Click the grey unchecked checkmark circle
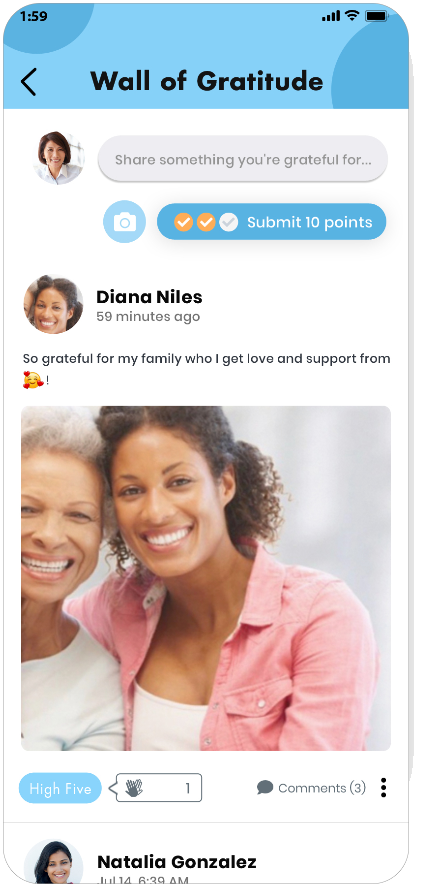Screen dimensions: 421x889 click(x=228, y=222)
